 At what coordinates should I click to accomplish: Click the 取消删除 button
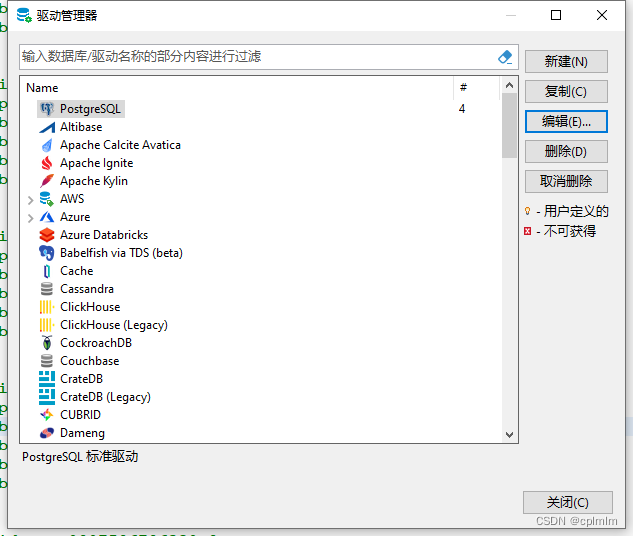coord(566,181)
